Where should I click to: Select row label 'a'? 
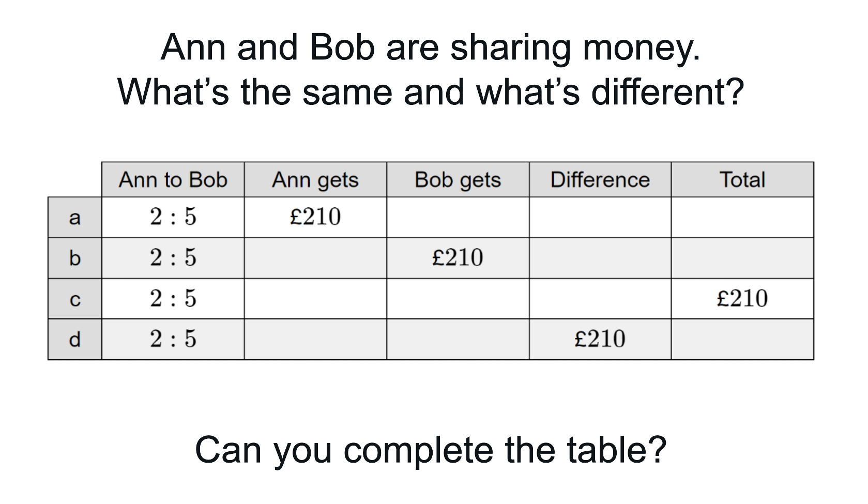pyautogui.click(x=75, y=218)
